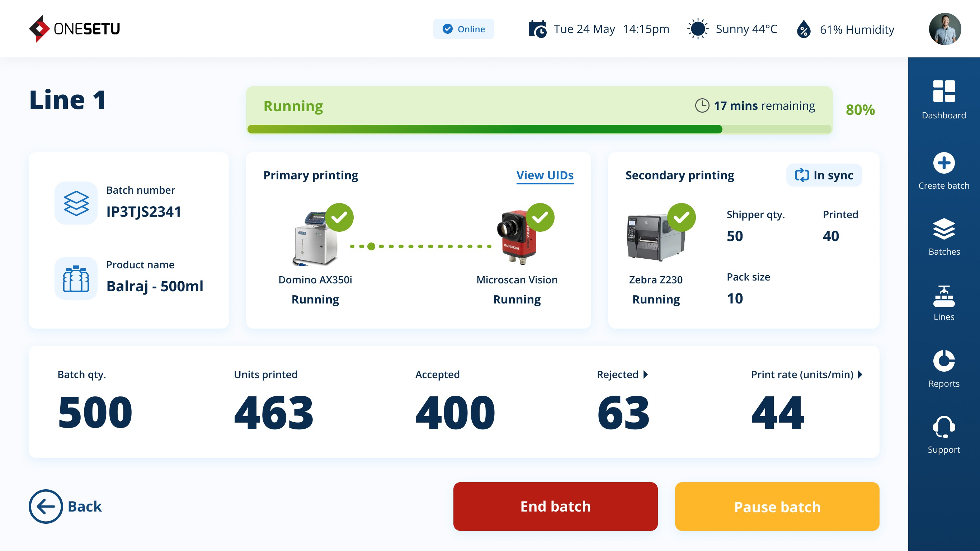980x551 pixels.
Task: Click the Line 1 heading
Action: click(x=68, y=100)
